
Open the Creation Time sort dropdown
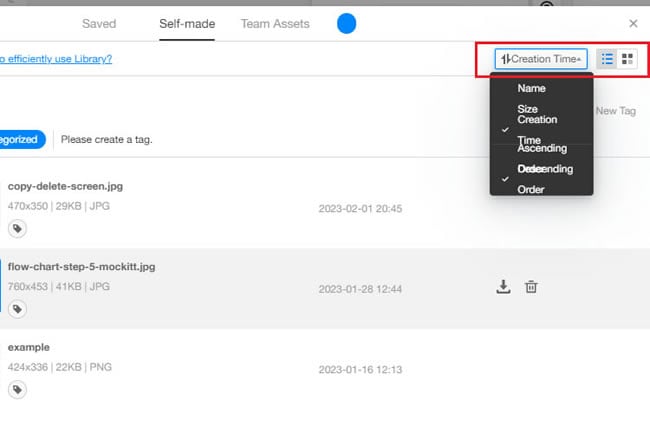point(541,59)
